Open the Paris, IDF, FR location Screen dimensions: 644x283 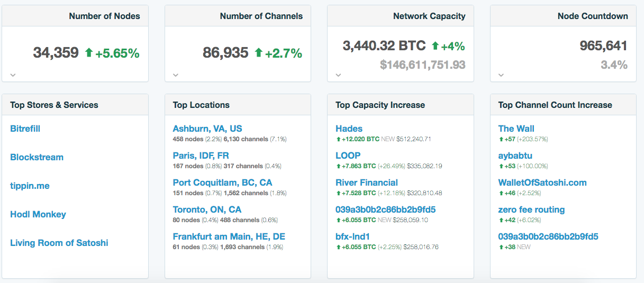(x=201, y=156)
